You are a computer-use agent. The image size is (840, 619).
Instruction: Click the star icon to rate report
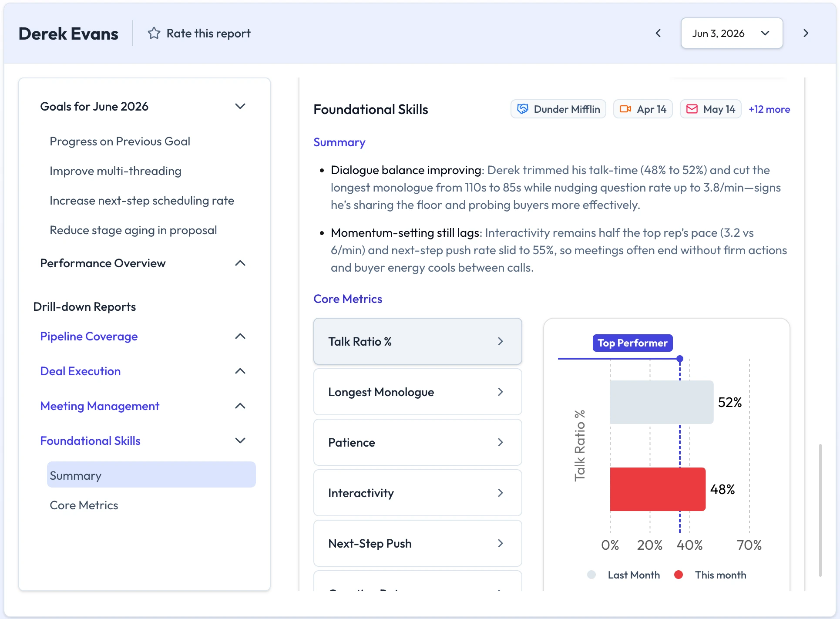point(154,33)
